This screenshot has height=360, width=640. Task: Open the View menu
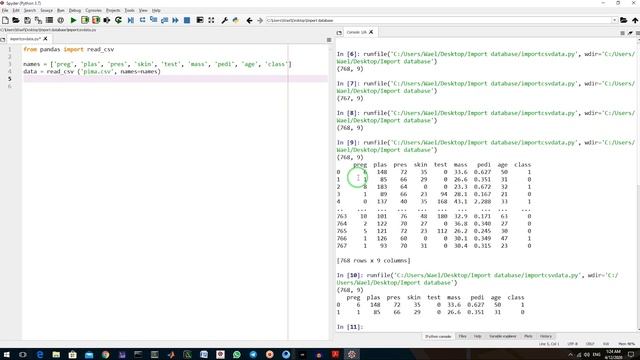pos(143,10)
